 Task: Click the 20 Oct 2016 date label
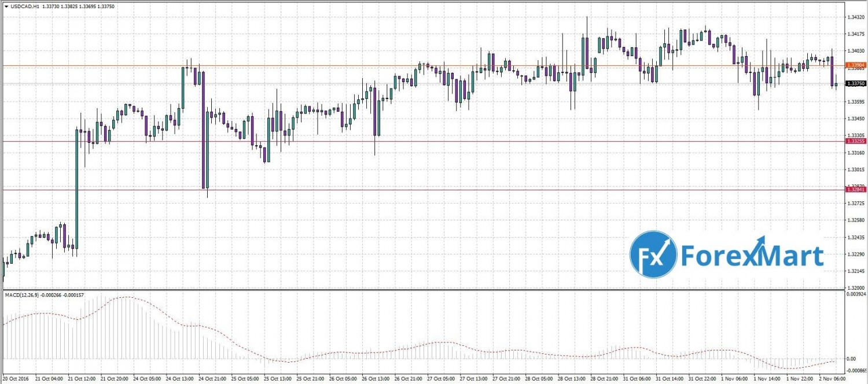(x=16, y=379)
